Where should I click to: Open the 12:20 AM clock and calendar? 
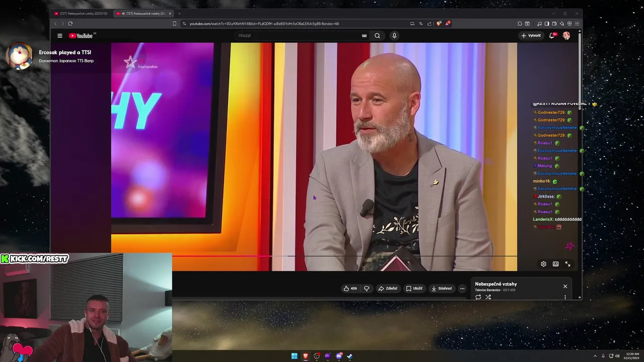click(632, 356)
